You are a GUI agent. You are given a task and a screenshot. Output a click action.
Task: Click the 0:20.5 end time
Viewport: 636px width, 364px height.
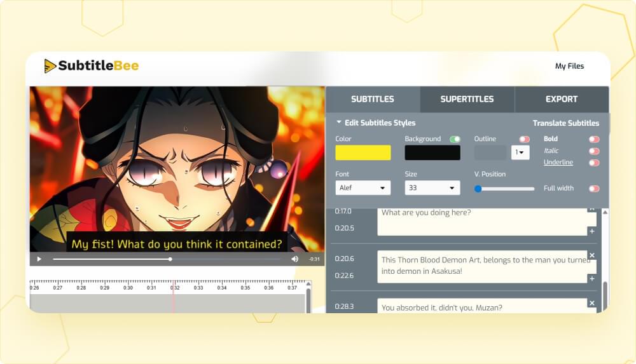tap(344, 228)
